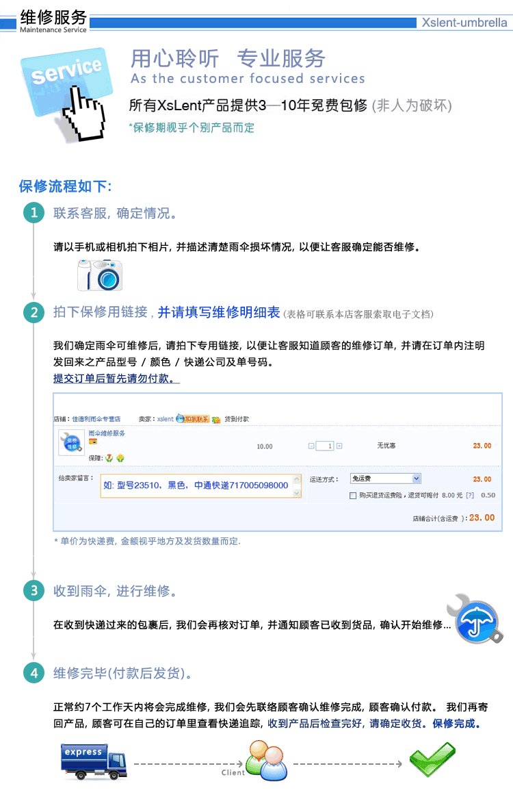Tick the 购买退货运费险 checkbox

click(353, 496)
